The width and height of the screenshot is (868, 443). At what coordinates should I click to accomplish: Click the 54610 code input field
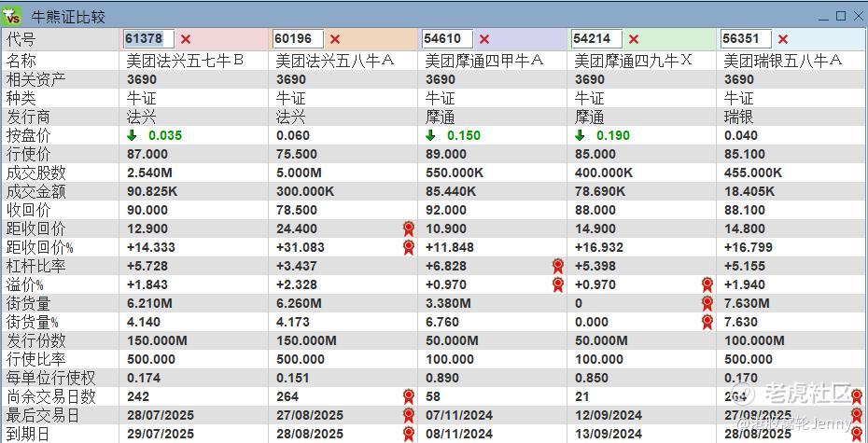pos(447,39)
